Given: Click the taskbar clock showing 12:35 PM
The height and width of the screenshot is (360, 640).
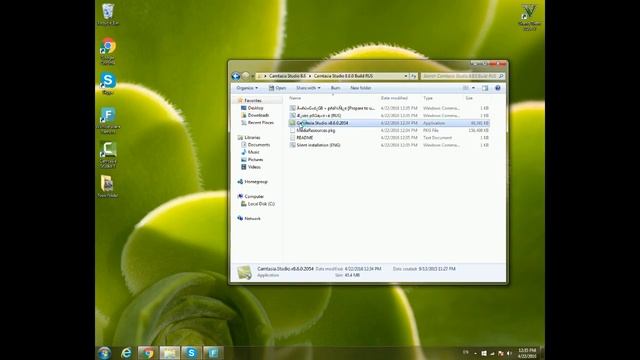Looking at the screenshot, I should coord(527,353).
